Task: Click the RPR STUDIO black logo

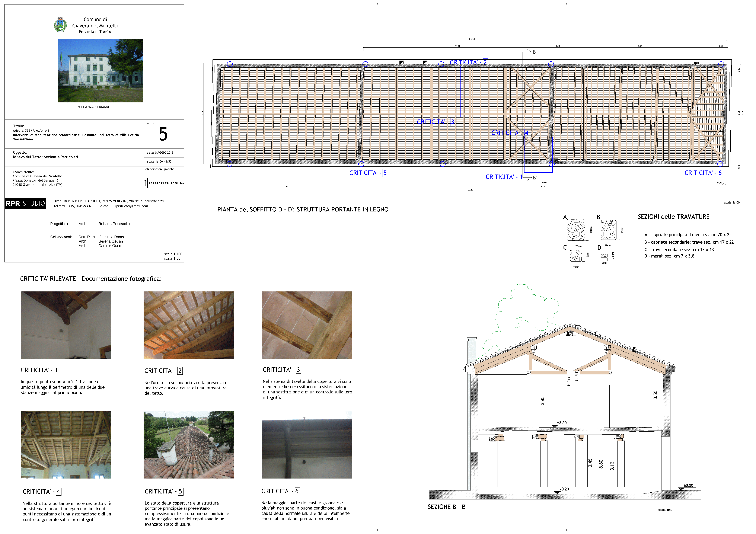Action: pos(25,203)
